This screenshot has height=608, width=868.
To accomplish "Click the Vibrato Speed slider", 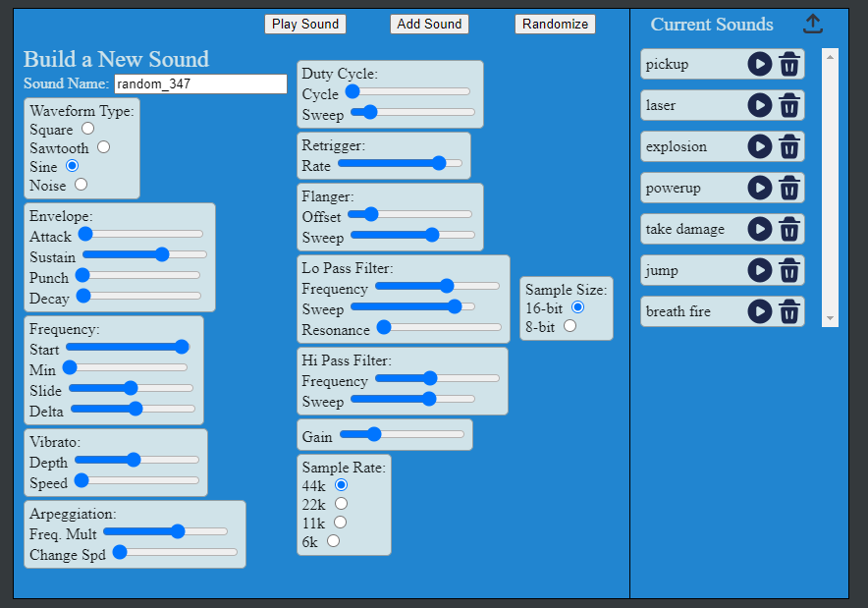I will [136, 480].
